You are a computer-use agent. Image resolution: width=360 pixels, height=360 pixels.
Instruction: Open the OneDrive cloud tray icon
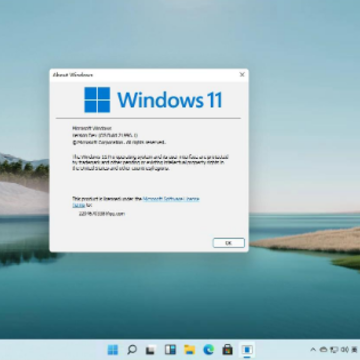tap(323, 350)
